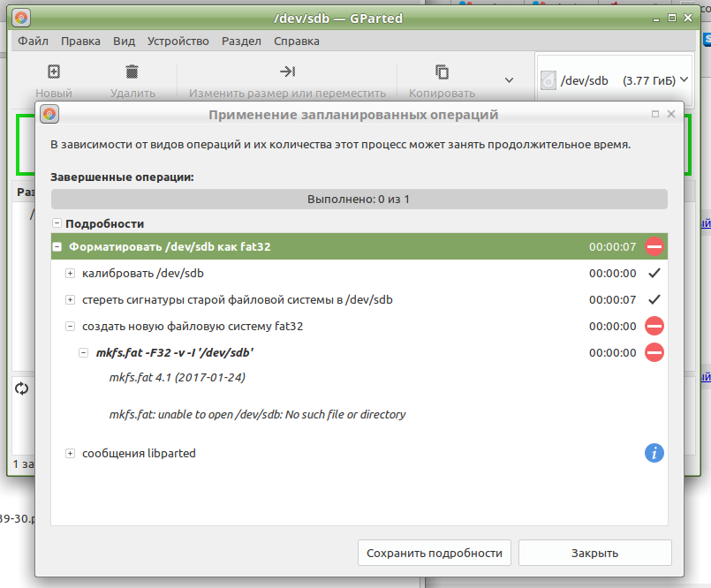Click the red error icon on the Format /dev/sdb row

click(x=654, y=246)
